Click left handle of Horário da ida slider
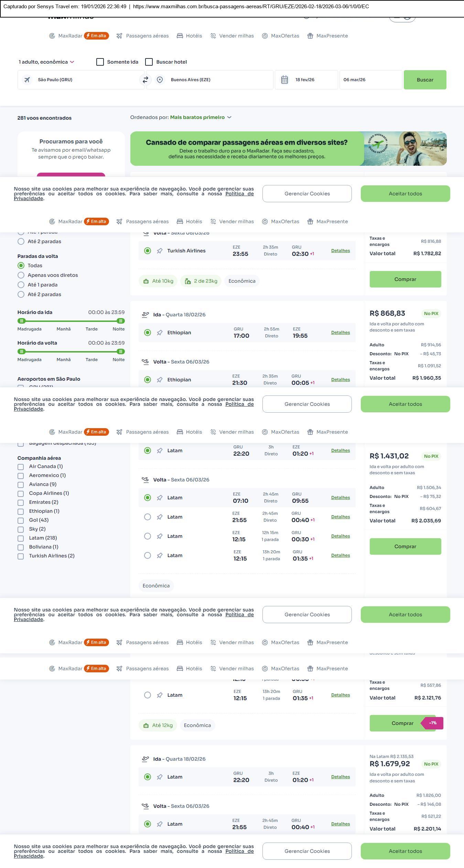 coord(22,321)
